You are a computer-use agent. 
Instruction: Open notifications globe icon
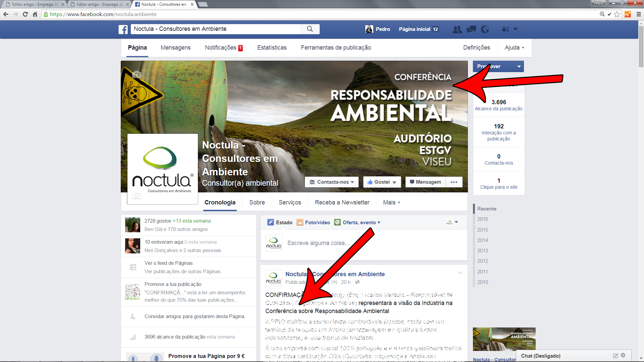coord(485,29)
